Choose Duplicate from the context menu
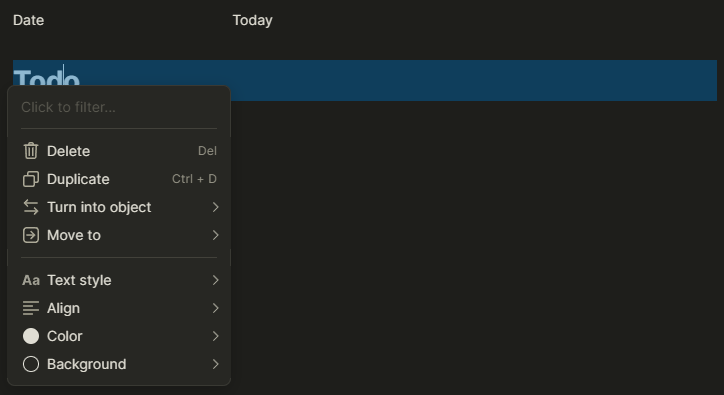 (x=119, y=179)
